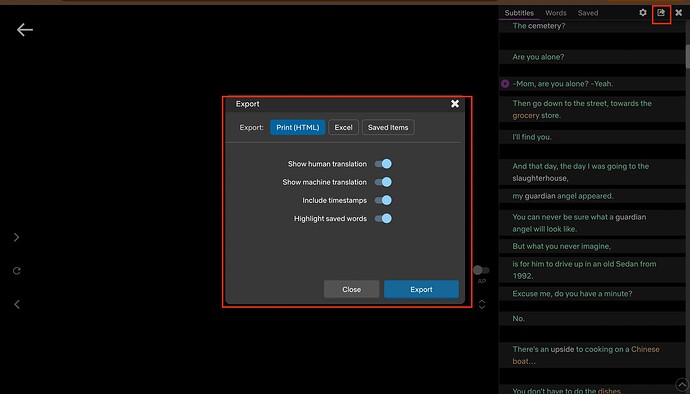Click the blue Export button

421,289
